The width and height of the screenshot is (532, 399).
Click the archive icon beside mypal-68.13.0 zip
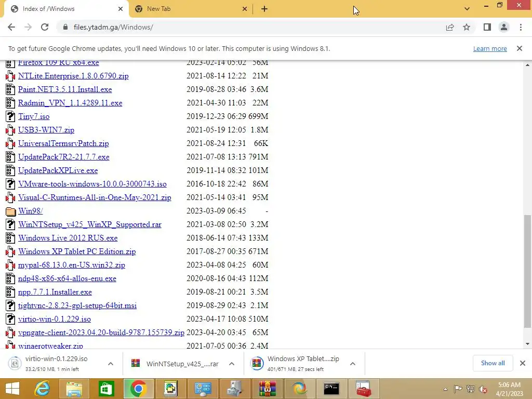click(10, 265)
